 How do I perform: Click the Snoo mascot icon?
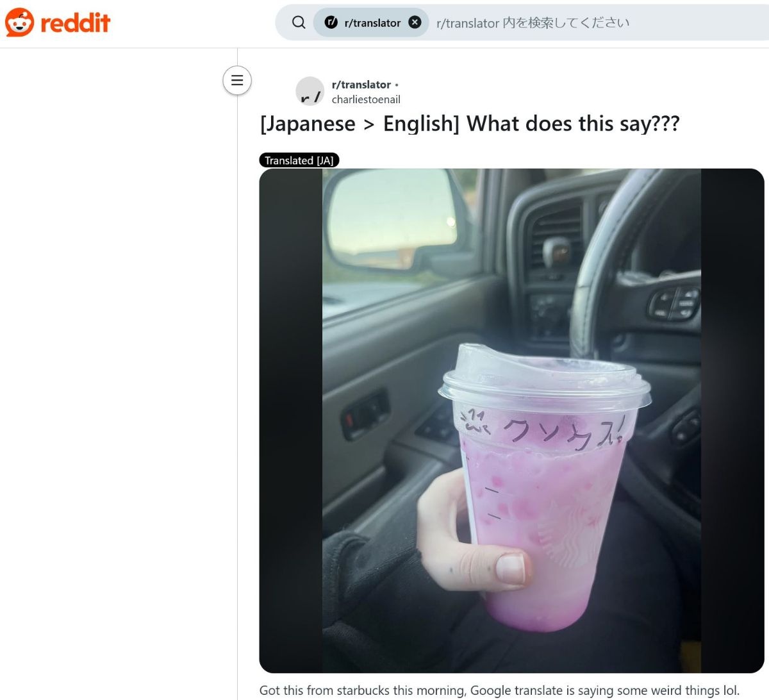coord(19,22)
